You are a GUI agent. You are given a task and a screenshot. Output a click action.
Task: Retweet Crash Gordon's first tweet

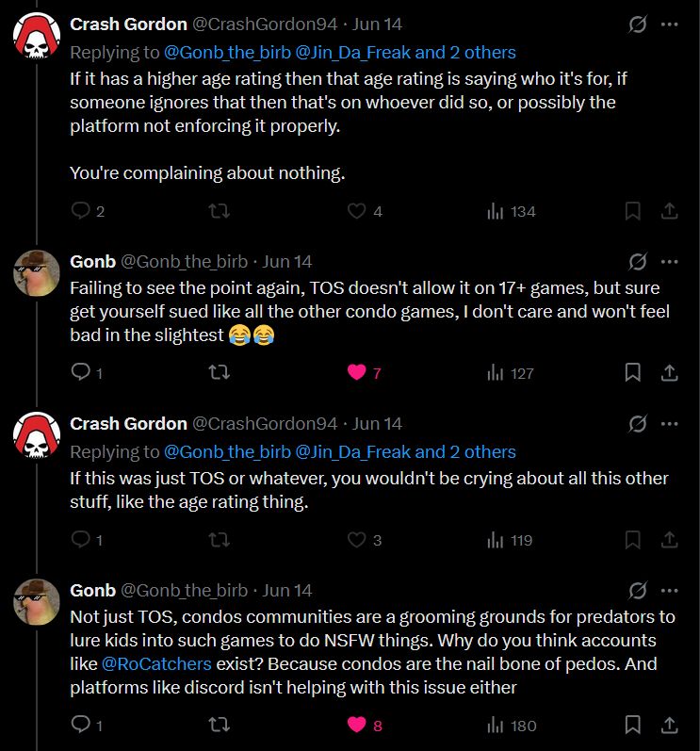tap(219, 211)
